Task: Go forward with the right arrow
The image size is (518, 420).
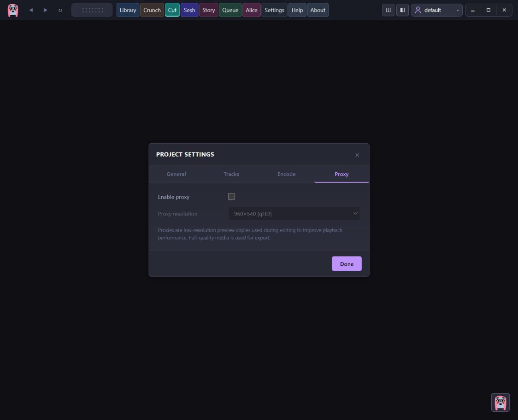Action: (x=46, y=10)
